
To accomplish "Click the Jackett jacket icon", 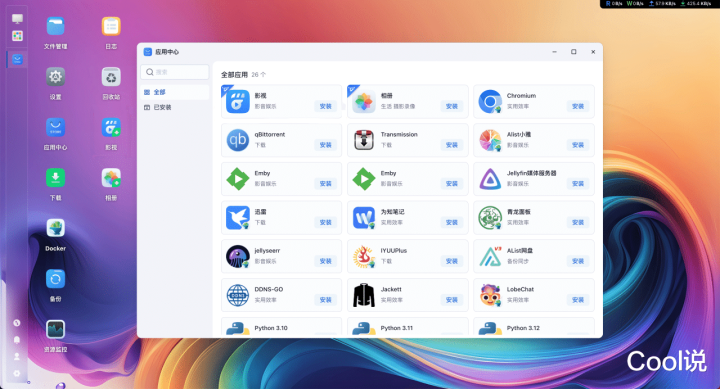I will pos(364,295).
